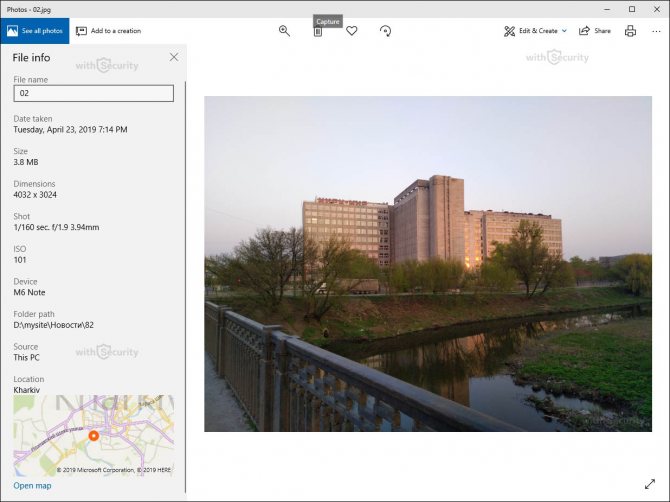Click the fullscreen diagonal arrows icon

[x=650, y=484]
